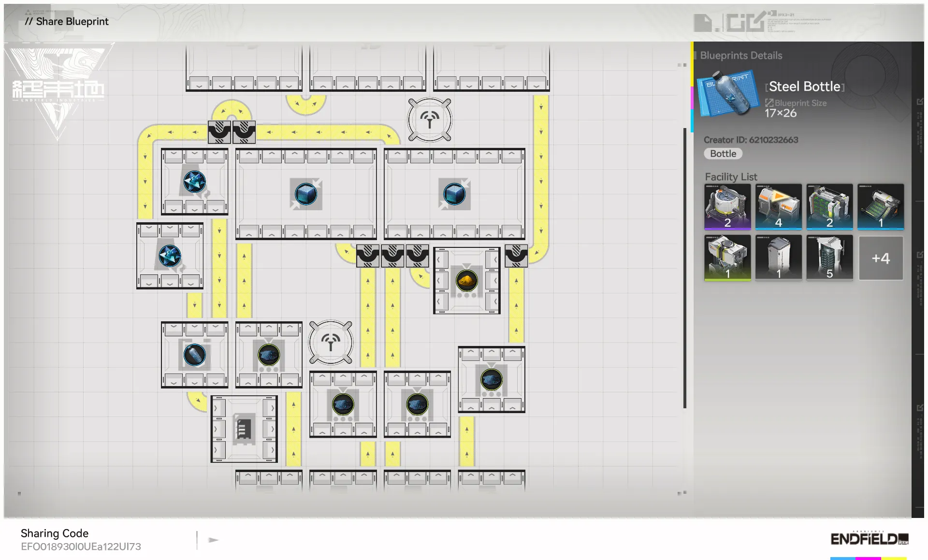This screenshot has width=928, height=560.
Task: Click the protocol stash document icon facility
Action: point(244,429)
